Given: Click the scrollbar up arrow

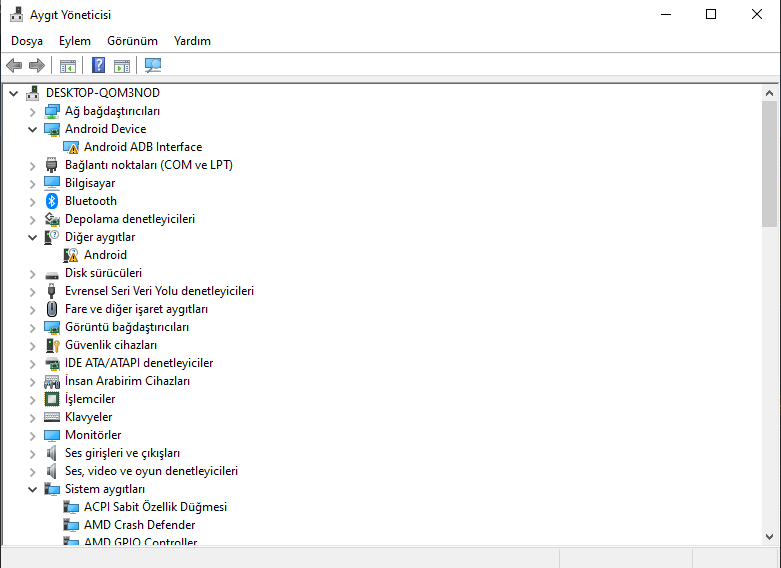Looking at the screenshot, I should (x=769, y=93).
